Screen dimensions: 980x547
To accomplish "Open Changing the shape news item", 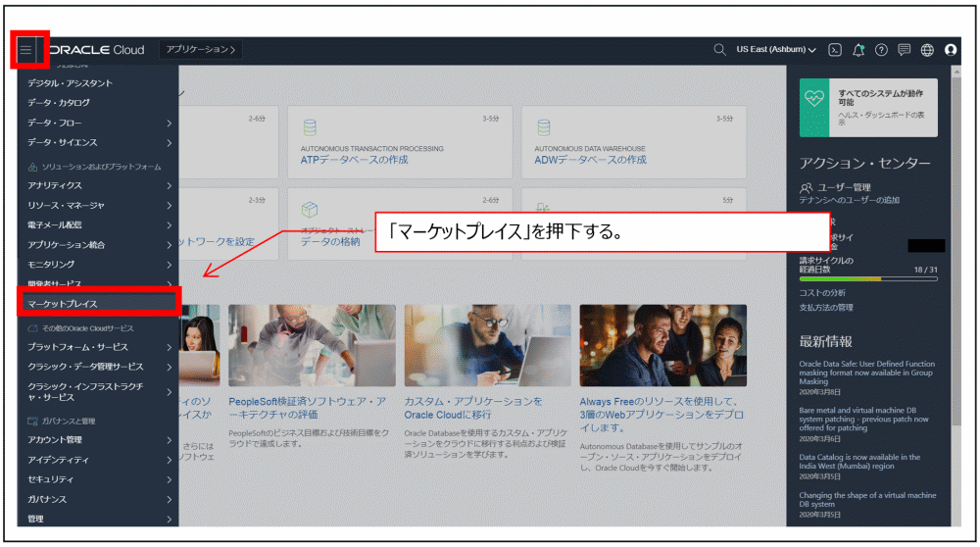I will point(867,500).
